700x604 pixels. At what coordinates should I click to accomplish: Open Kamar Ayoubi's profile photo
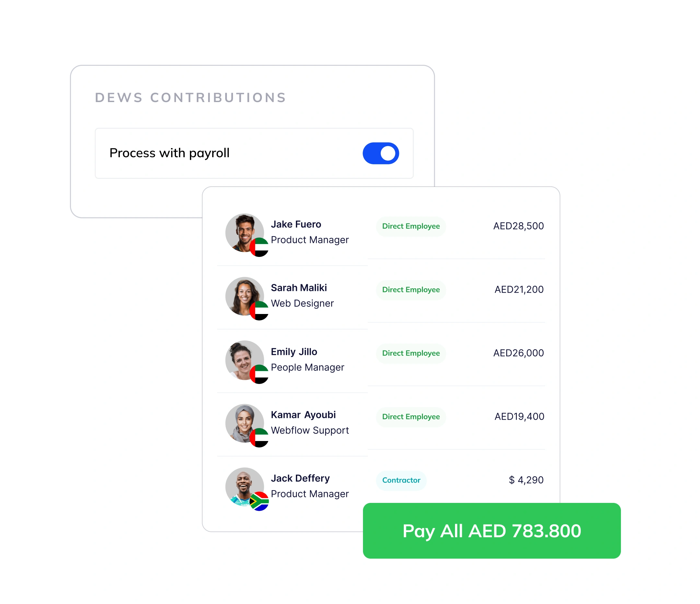tap(245, 423)
